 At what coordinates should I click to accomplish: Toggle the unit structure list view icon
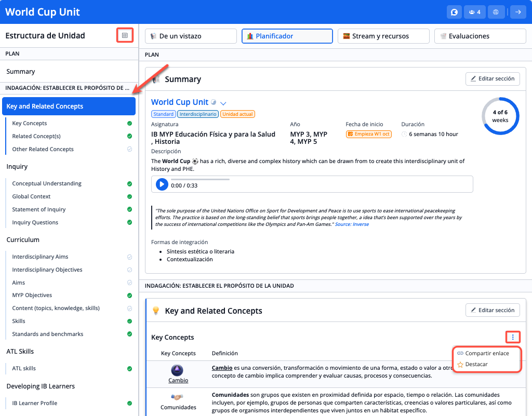pyautogui.click(x=125, y=35)
